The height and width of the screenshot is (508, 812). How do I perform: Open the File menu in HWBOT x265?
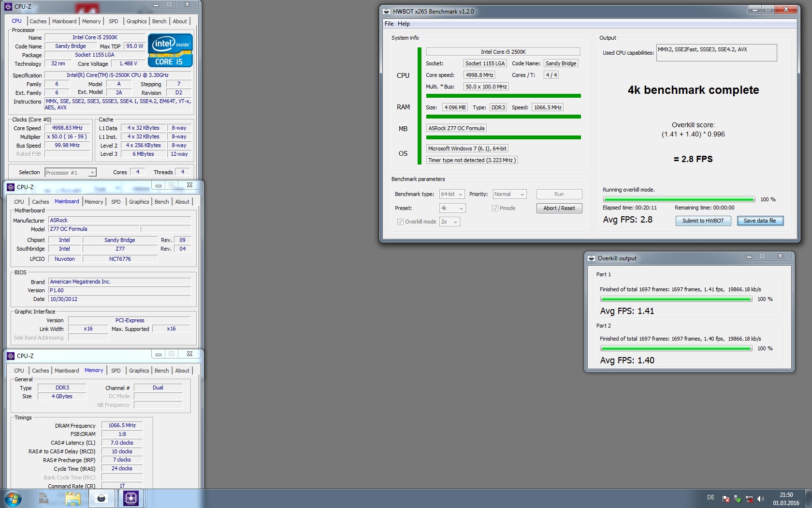[389, 24]
